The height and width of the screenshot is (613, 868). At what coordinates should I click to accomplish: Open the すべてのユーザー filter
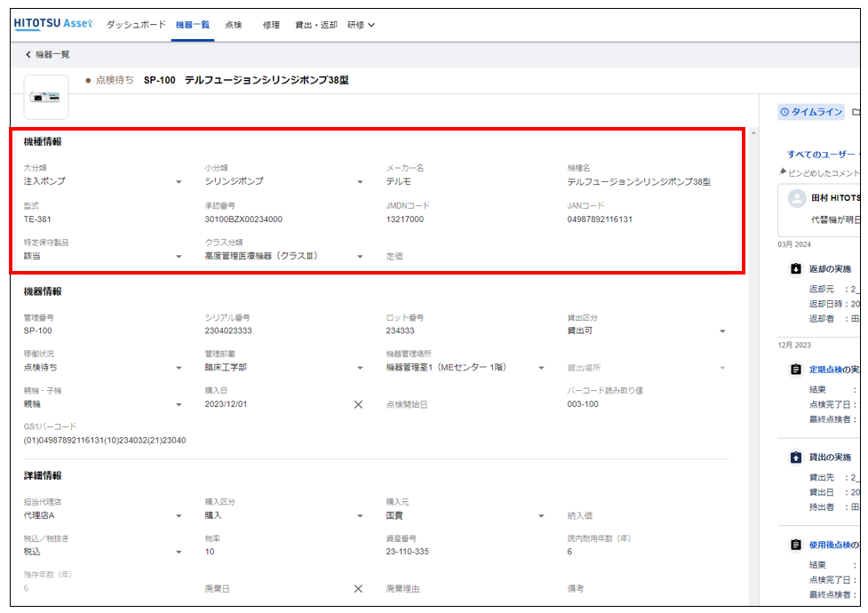pyautogui.click(x=822, y=154)
